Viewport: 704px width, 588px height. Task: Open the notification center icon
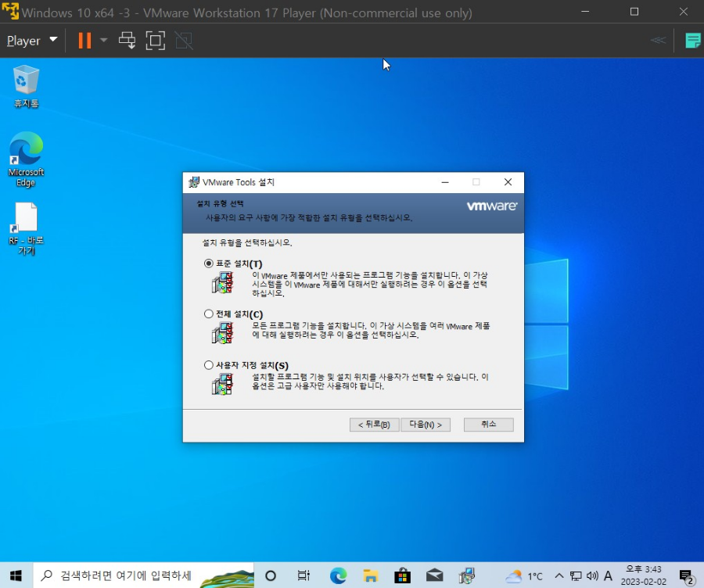(x=687, y=576)
